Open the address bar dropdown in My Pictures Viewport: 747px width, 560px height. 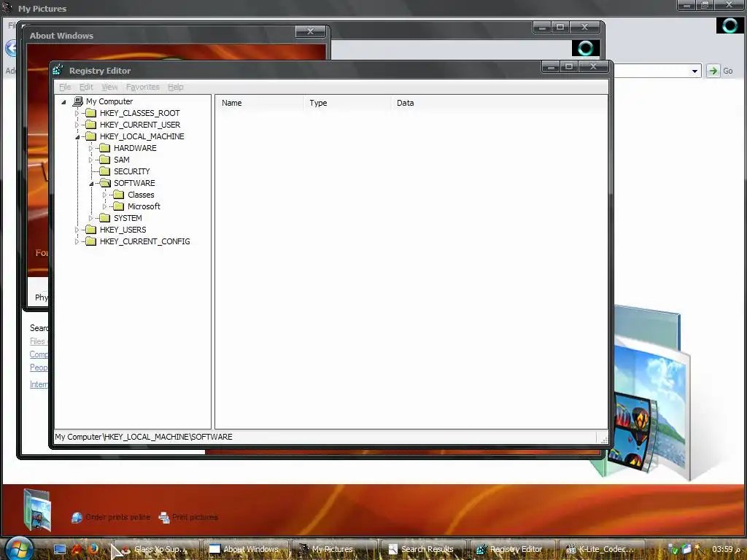pos(694,71)
